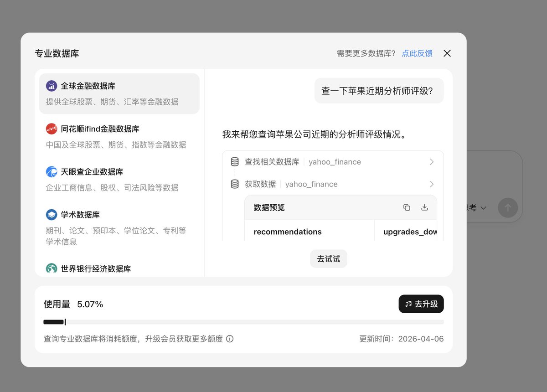Click the send arrow button in background window
This screenshot has width=547, height=392.
(508, 208)
